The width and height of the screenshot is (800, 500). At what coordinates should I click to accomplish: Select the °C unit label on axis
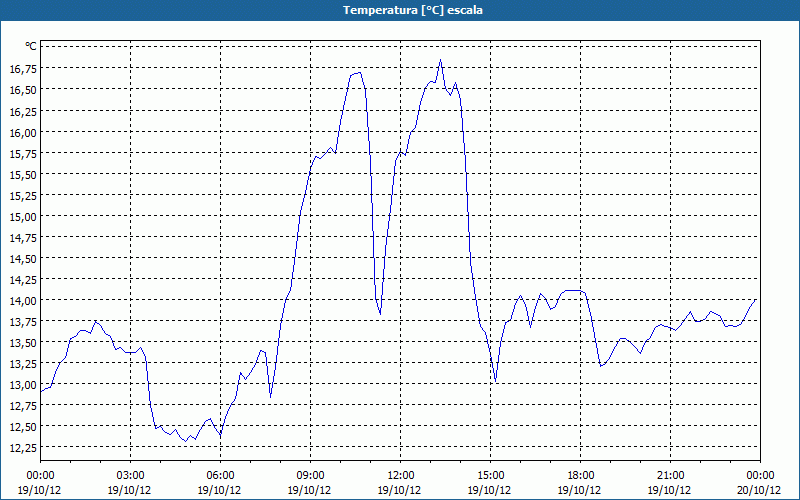pos(31,46)
